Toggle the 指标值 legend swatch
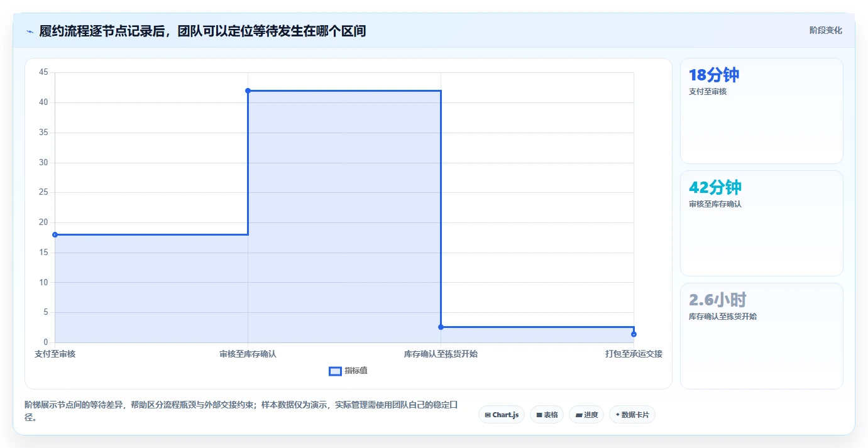This screenshot has width=868, height=448. (335, 371)
